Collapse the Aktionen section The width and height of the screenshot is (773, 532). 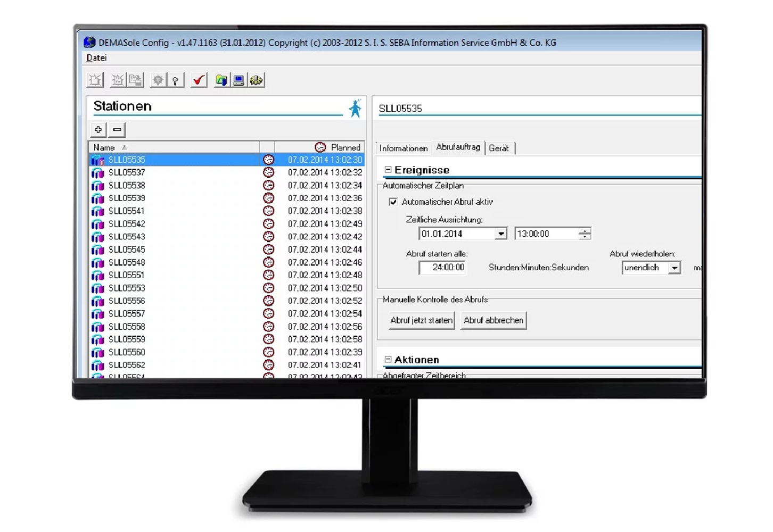coord(388,360)
